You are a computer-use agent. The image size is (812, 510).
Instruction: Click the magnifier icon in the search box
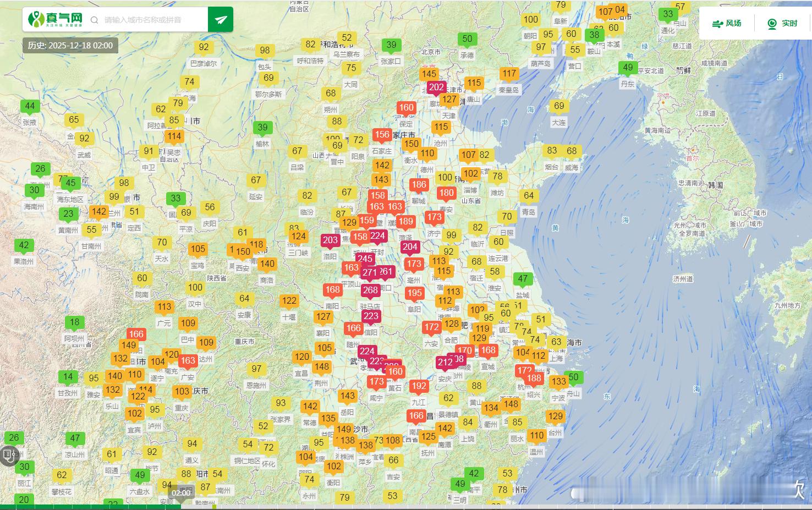(95, 20)
